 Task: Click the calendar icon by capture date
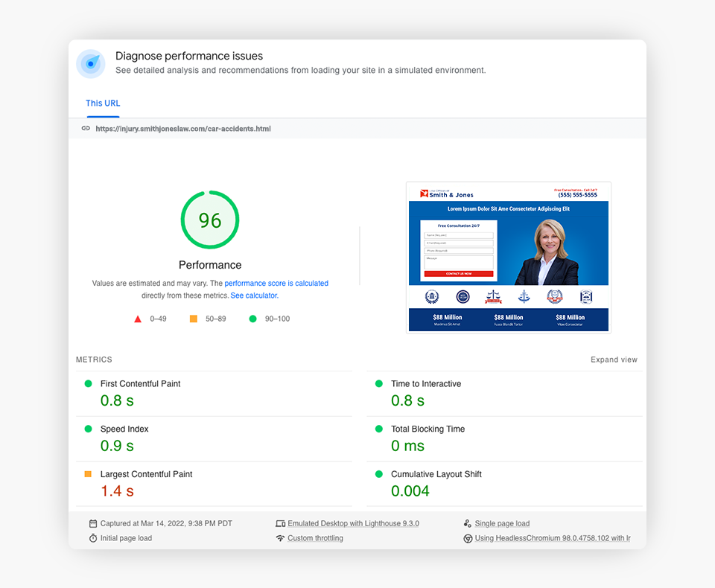point(93,523)
